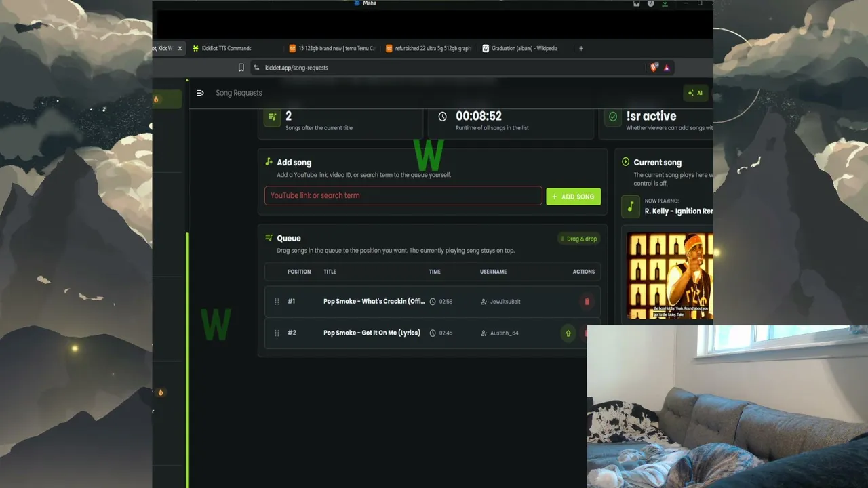The height and width of the screenshot is (488, 868).
Task: Focus the YouTube link or search term field
Action: 403,196
